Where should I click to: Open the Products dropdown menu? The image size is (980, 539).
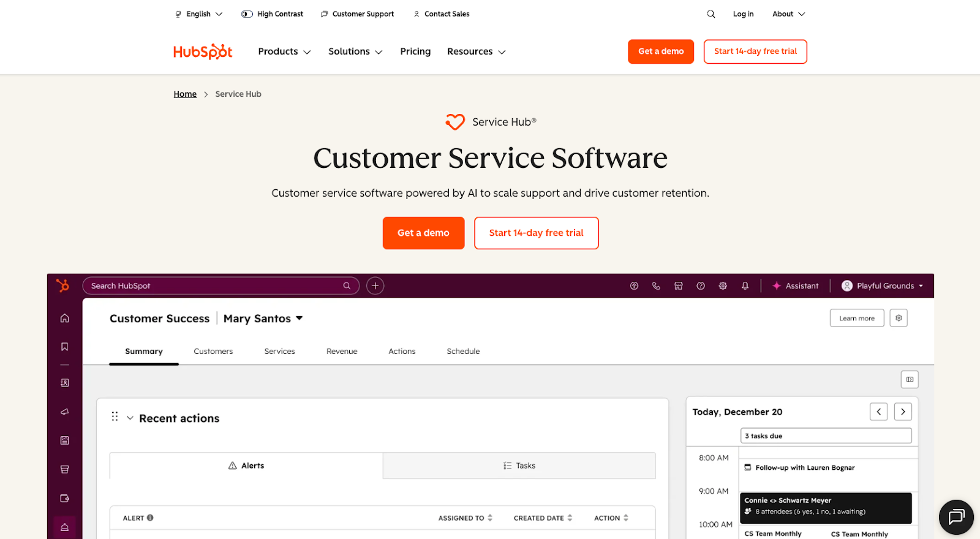pos(284,51)
